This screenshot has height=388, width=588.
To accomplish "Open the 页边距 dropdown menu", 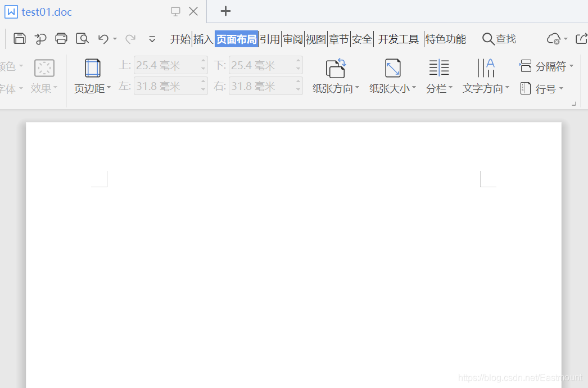I will [93, 88].
